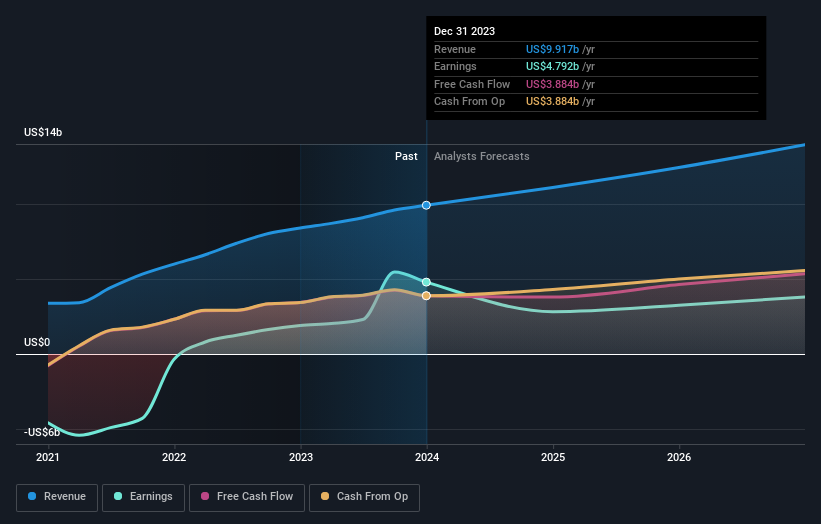The width and height of the screenshot is (821, 524).
Task: Click the Earnings row label in tooltip
Action: [455, 66]
